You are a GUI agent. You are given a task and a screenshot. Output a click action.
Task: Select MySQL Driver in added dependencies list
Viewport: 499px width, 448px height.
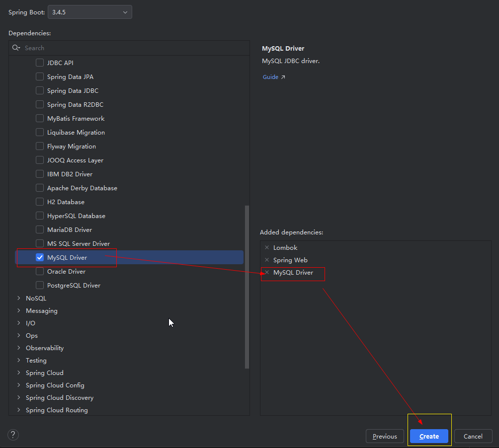[x=293, y=273]
